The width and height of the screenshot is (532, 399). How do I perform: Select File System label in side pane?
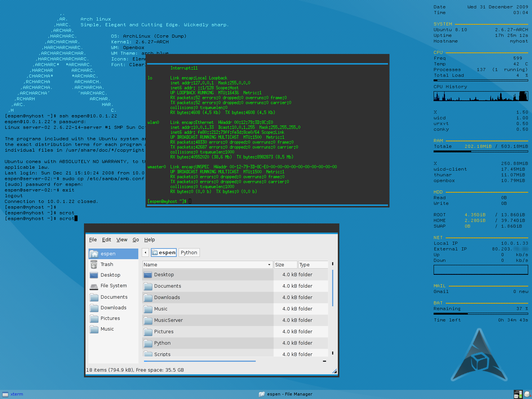click(114, 286)
